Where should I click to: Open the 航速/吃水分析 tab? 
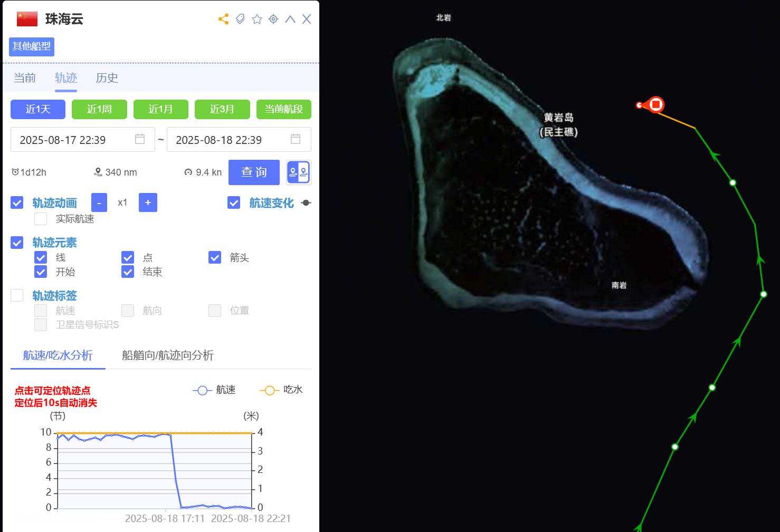click(58, 355)
